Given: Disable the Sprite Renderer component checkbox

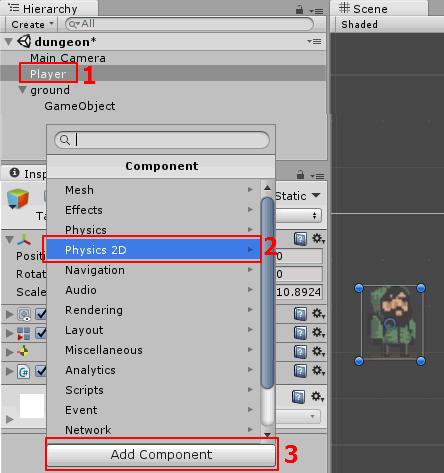Looking at the screenshot, I should point(41,314).
